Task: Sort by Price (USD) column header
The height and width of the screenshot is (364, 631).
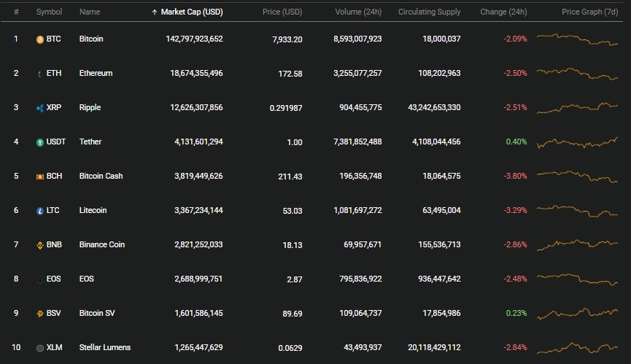Action: [282, 12]
